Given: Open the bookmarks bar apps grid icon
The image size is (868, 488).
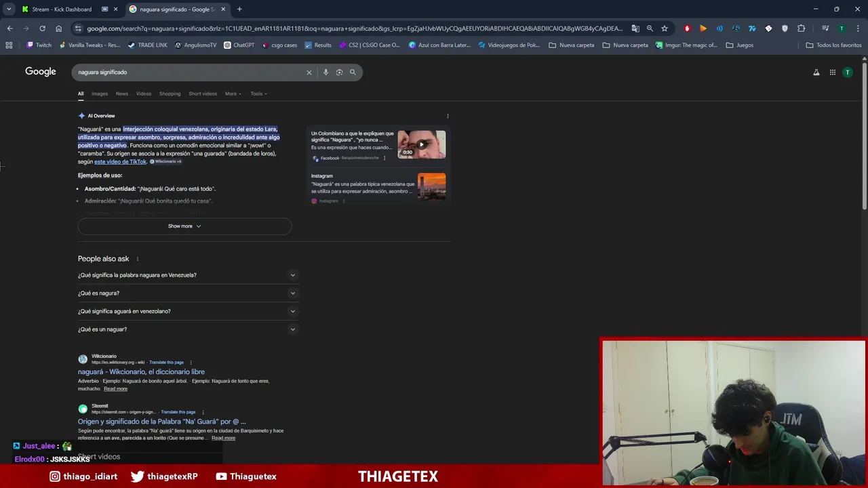Looking at the screenshot, I should click(x=9, y=45).
